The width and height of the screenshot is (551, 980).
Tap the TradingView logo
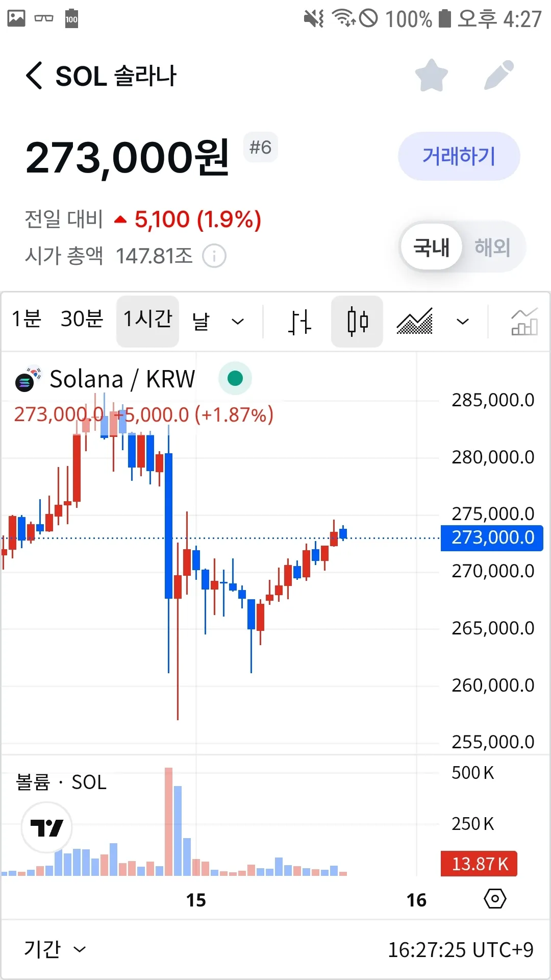pyautogui.click(x=46, y=827)
